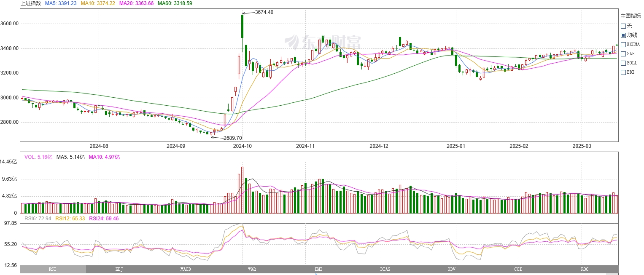
Task: Click the 主图指标 panel heading
Action: 631,16
